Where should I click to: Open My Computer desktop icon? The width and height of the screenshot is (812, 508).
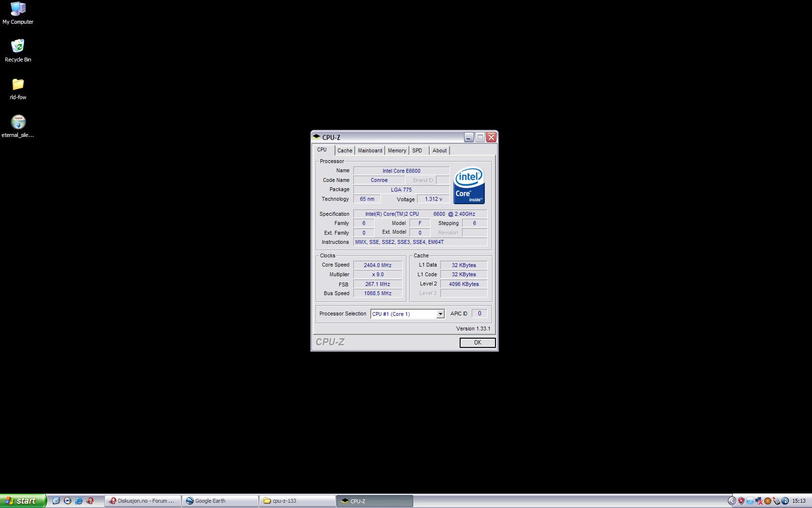point(18,13)
